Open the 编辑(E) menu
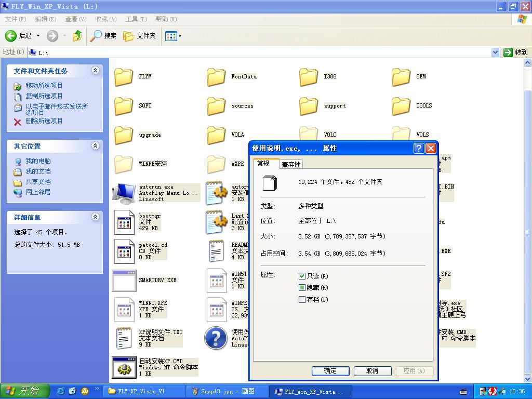532x399 pixels. [46, 19]
